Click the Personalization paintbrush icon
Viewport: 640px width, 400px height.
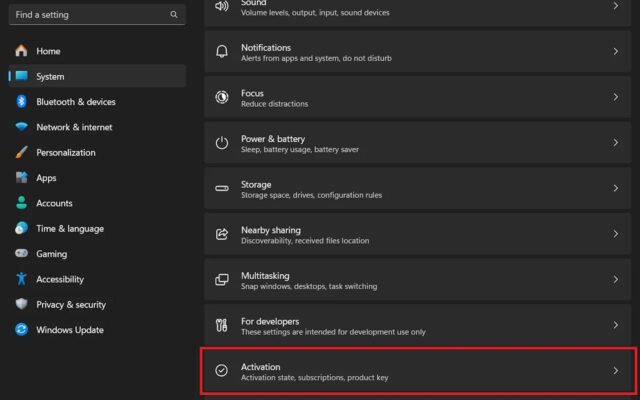point(21,153)
